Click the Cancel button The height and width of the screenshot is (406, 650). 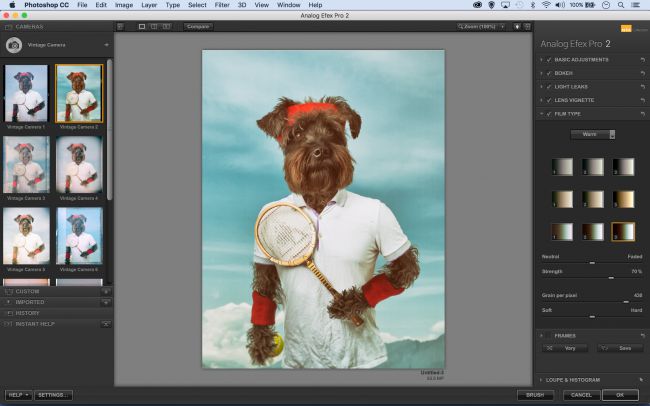(x=577, y=395)
